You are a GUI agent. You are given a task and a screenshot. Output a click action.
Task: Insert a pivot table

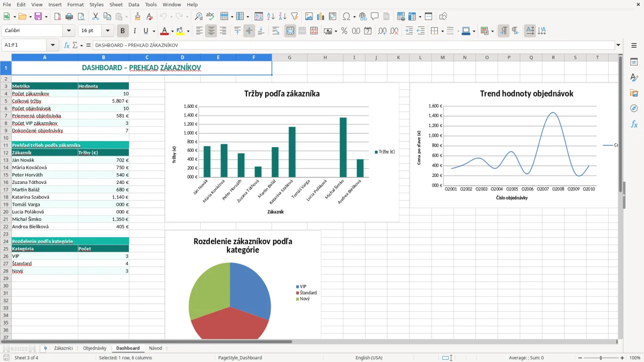(333, 17)
